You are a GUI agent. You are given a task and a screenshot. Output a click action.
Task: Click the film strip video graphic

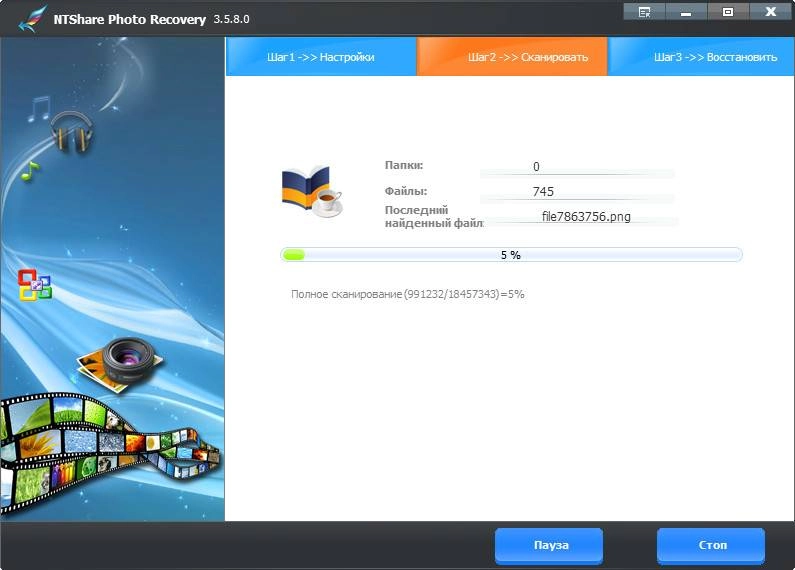109,453
